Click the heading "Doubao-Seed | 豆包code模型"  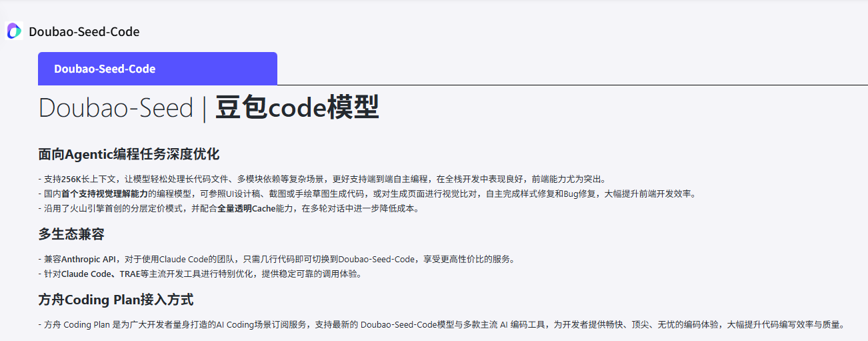click(209, 107)
